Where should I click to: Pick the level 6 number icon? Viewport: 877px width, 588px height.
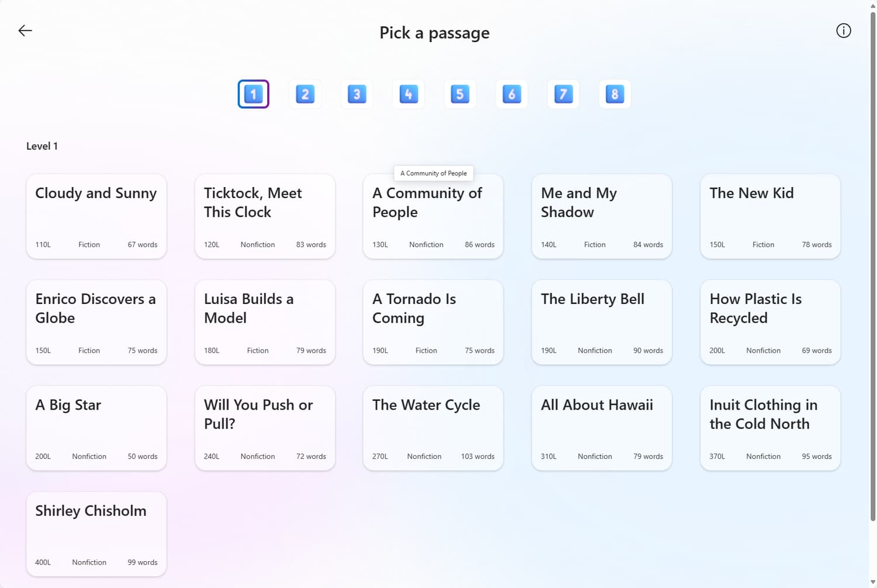pyautogui.click(x=512, y=94)
